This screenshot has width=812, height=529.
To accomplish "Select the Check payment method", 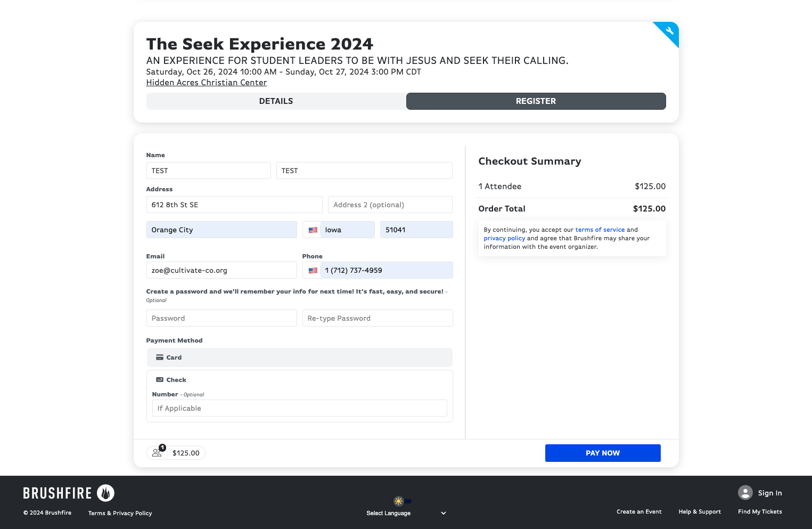I will (300, 380).
